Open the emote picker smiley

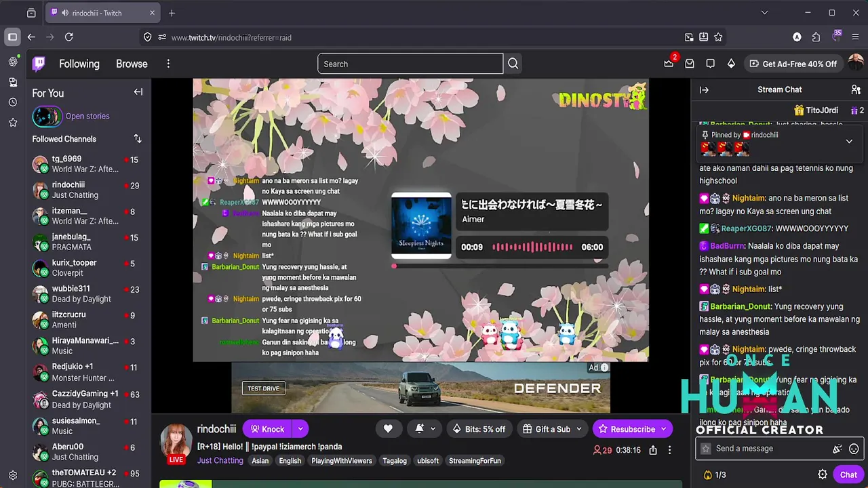point(854,449)
